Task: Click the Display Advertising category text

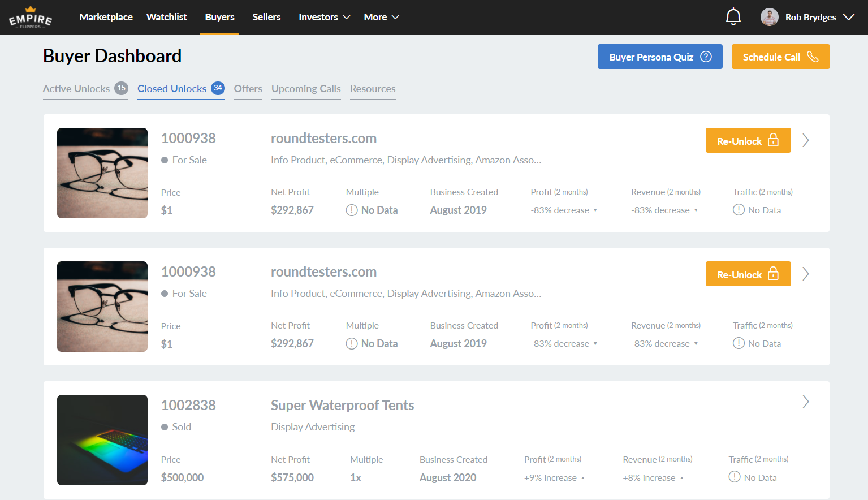Action: pos(313,427)
